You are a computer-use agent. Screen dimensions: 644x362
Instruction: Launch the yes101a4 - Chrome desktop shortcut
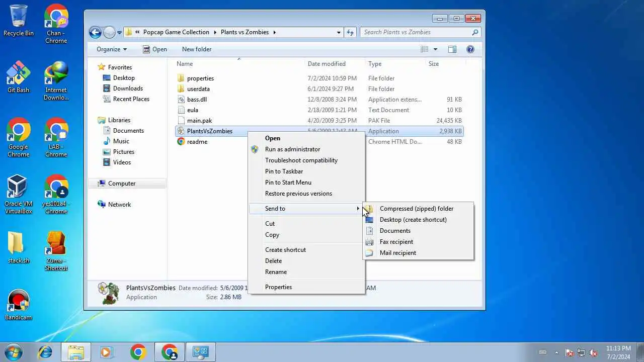(56, 195)
